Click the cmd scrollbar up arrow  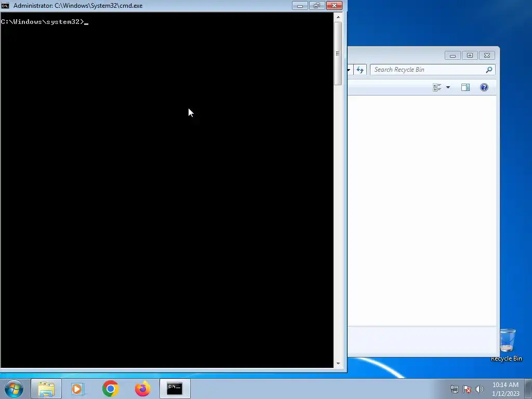[x=338, y=17]
